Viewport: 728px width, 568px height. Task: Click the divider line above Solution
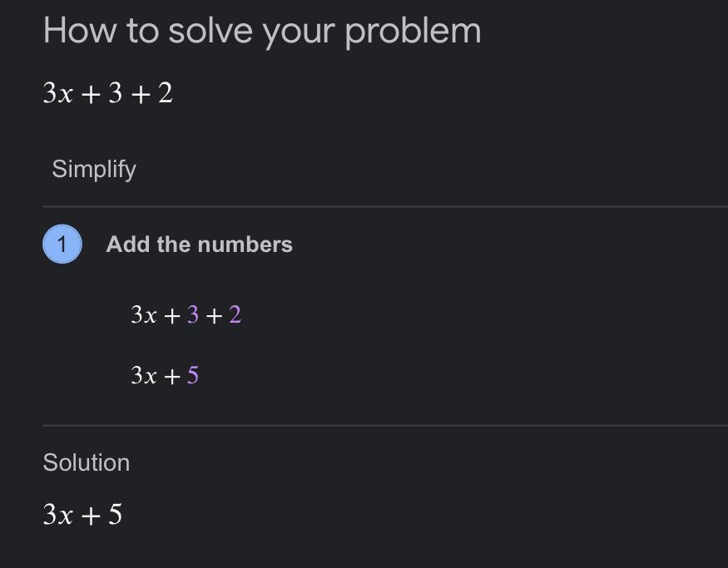pyautogui.click(x=385, y=425)
